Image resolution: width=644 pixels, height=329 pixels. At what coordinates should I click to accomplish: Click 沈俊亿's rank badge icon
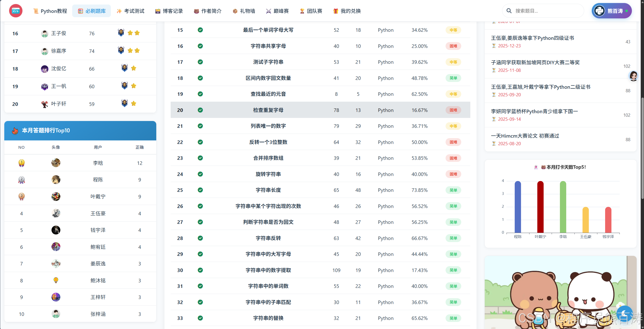(x=124, y=68)
